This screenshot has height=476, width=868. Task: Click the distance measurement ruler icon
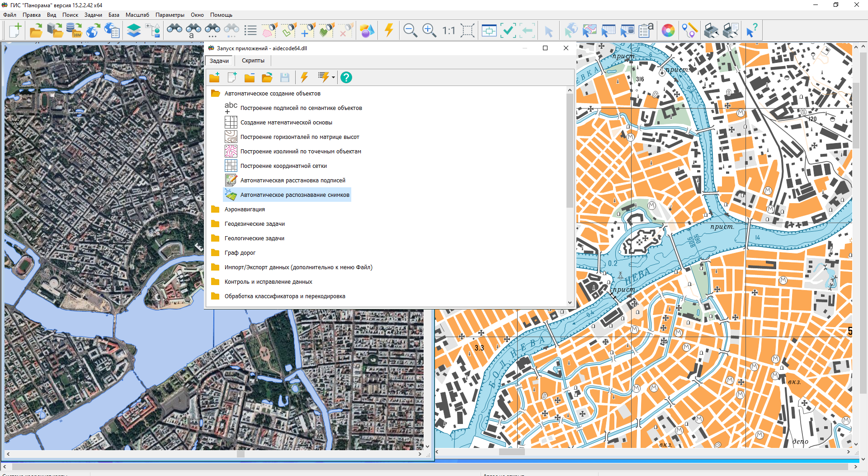point(689,31)
